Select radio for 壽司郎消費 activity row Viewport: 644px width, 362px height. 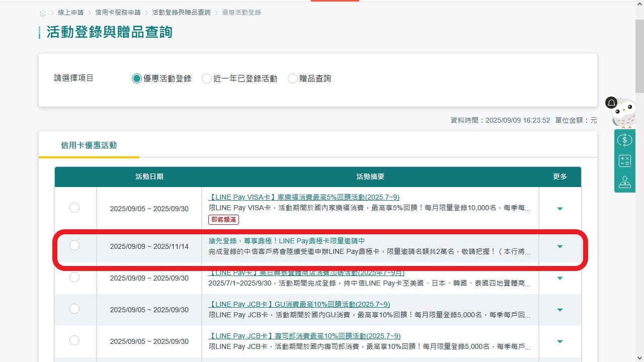pyautogui.click(x=74, y=340)
